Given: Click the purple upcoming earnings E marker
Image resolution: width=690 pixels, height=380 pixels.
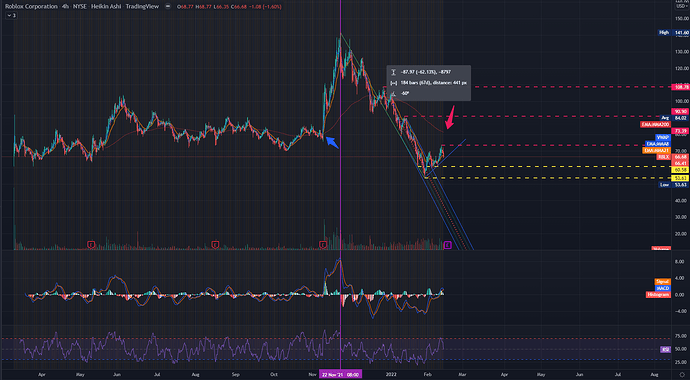Looking at the screenshot, I should click(x=448, y=245).
